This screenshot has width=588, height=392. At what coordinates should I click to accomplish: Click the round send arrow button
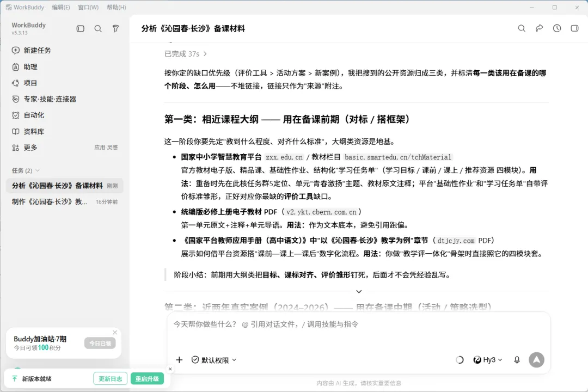tap(537, 360)
